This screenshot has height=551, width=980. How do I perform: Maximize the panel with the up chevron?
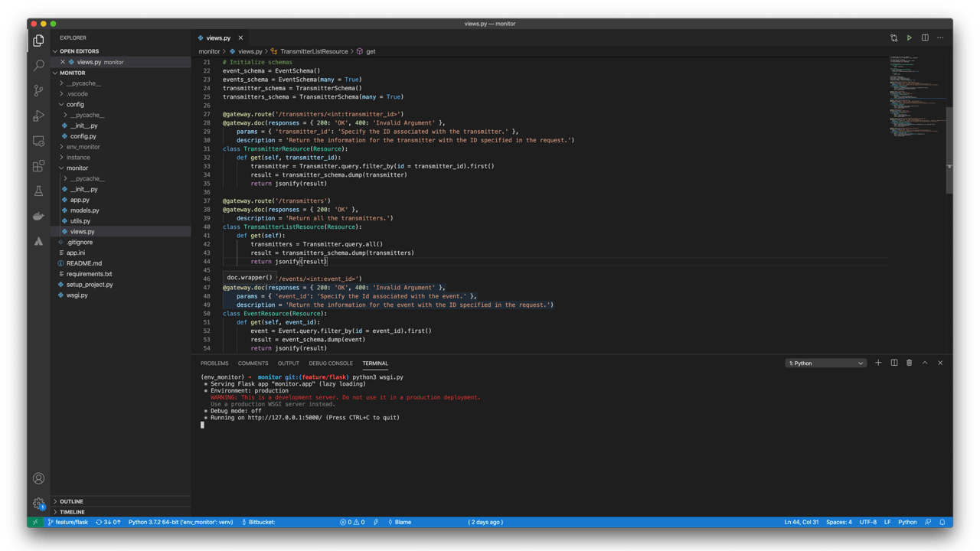pyautogui.click(x=925, y=363)
